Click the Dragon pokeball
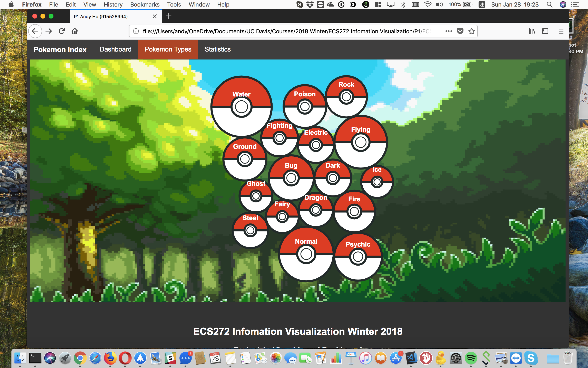This screenshot has height=368, width=588. pos(316,210)
